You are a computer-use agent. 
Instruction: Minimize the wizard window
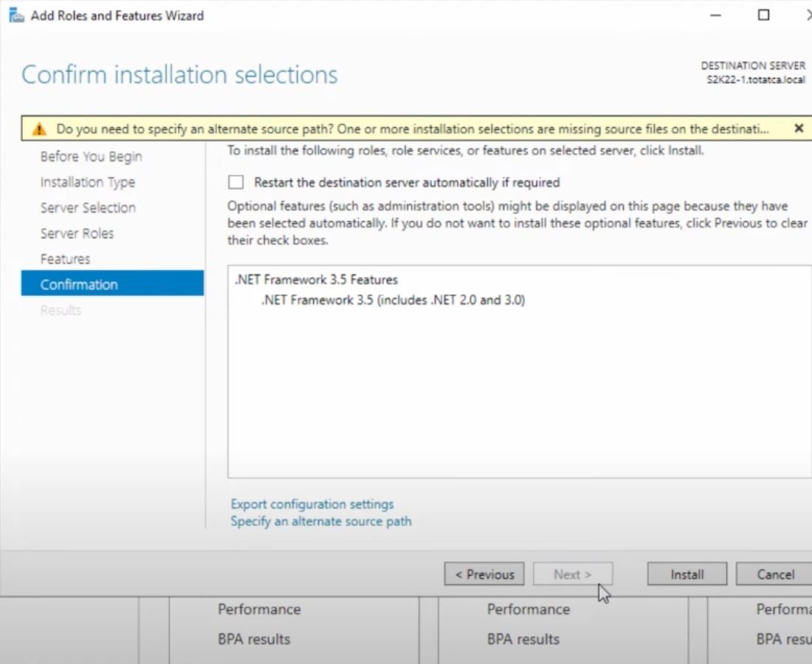(715, 15)
